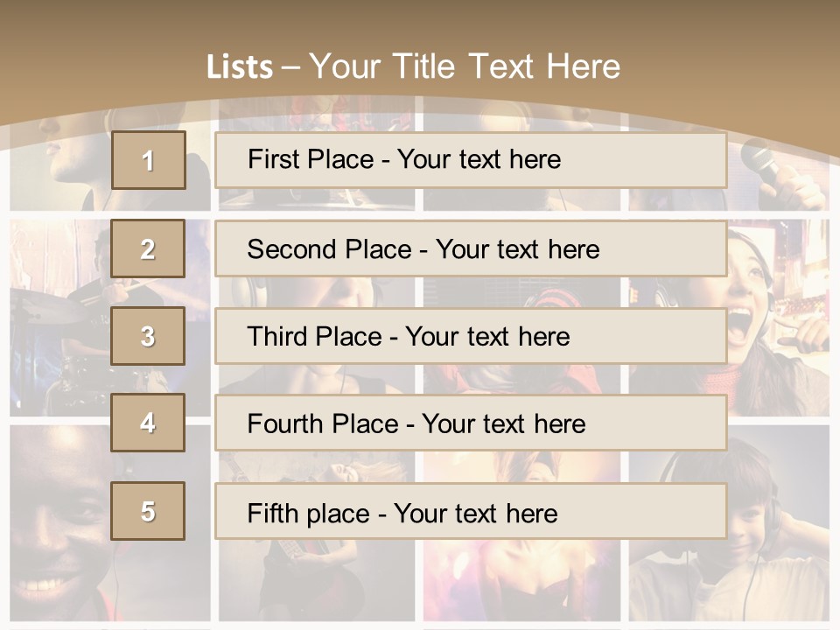The width and height of the screenshot is (840, 630).
Task: Select the number 2 box
Action: click(x=148, y=248)
